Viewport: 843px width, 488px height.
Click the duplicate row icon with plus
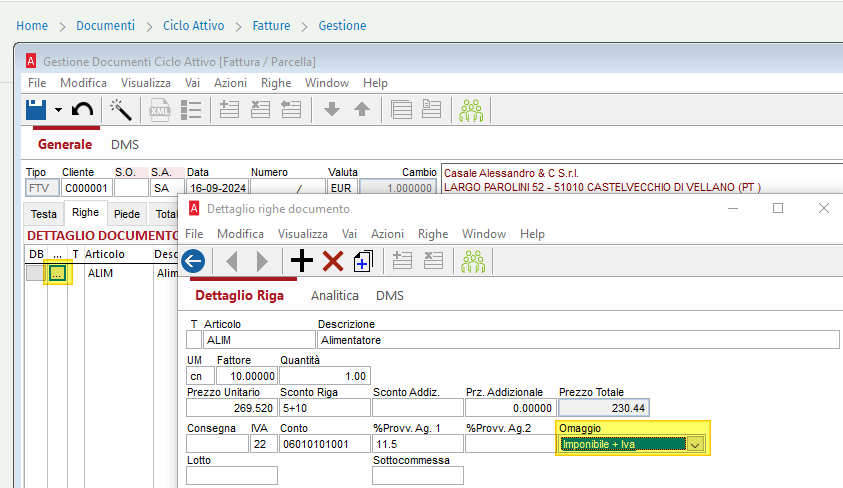tap(363, 261)
